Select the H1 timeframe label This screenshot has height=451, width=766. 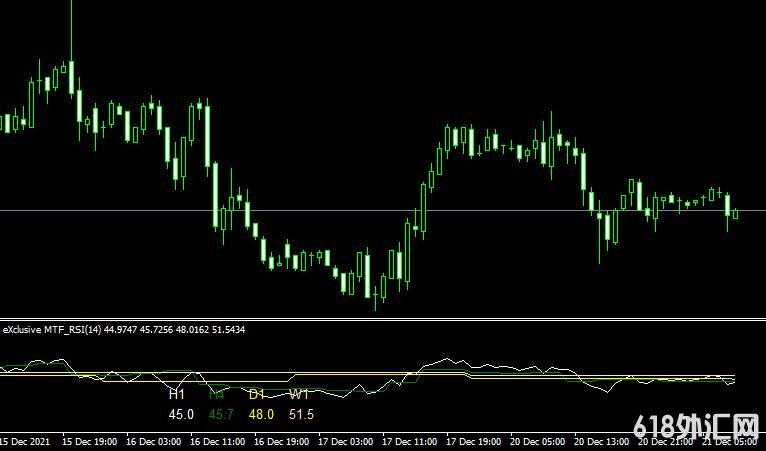click(x=176, y=394)
